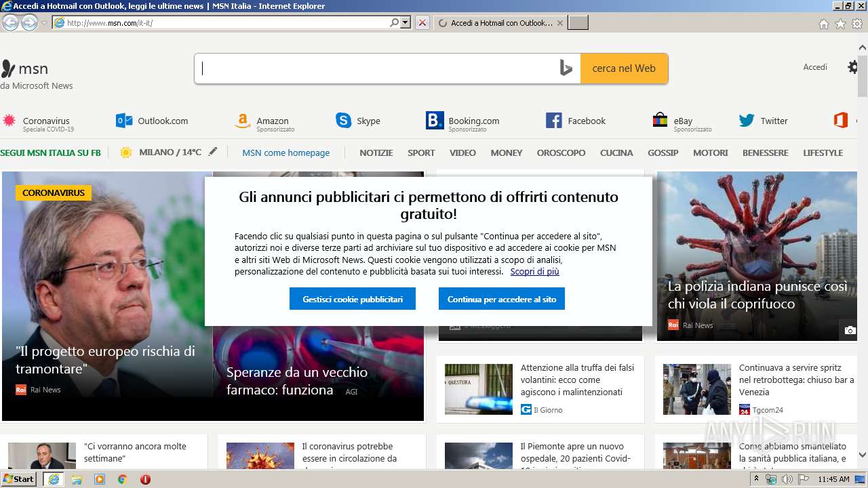Open the Skype shortcut

coord(358,121)
